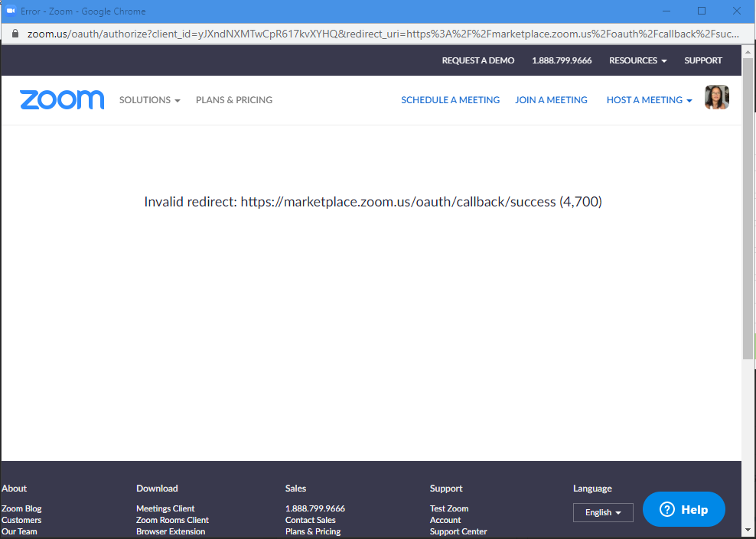Click the Support footer heading
The height and width of the screenshot is (539, 756).
point(446,488)
